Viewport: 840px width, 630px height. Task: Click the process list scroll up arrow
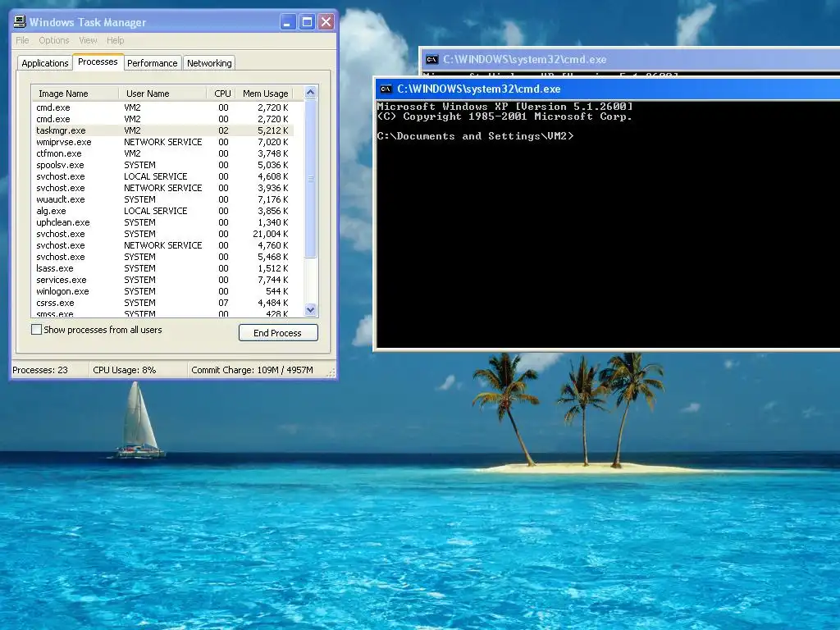tap(311, 93)
